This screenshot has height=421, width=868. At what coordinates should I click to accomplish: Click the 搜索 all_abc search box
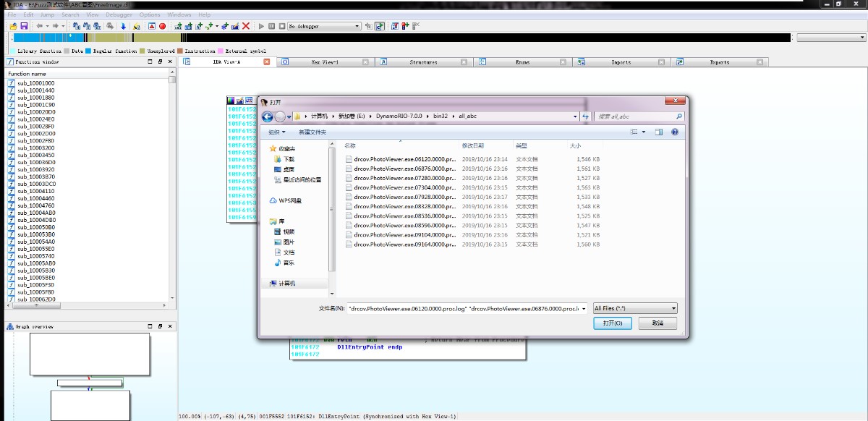[639, 116]
